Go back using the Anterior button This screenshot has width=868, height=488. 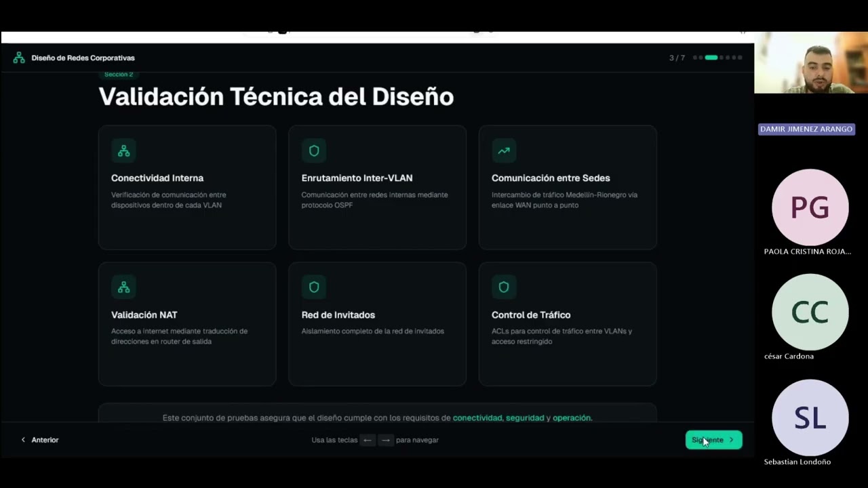coord(40,440)
